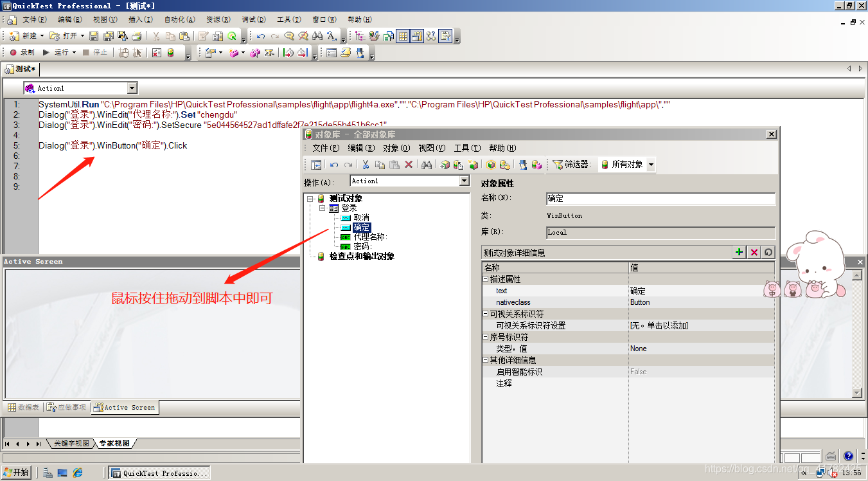The image size is (868, 481).
Task: Click the Cut scissors icon in main toolbar
Action: [156, 36]
